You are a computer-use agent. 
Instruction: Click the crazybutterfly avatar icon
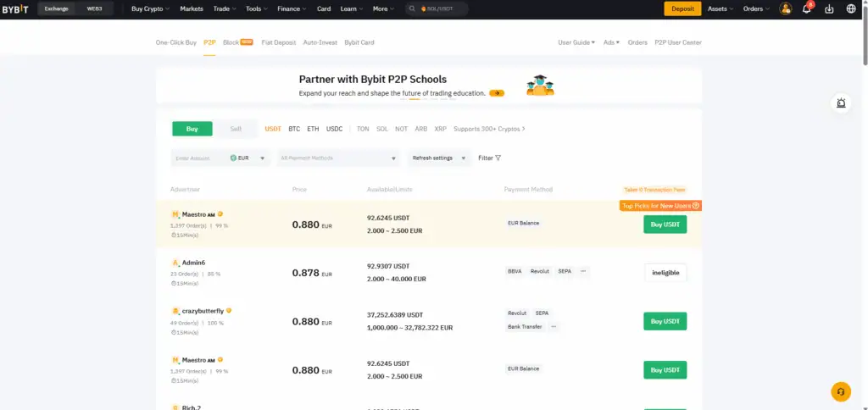coord(175,312)
